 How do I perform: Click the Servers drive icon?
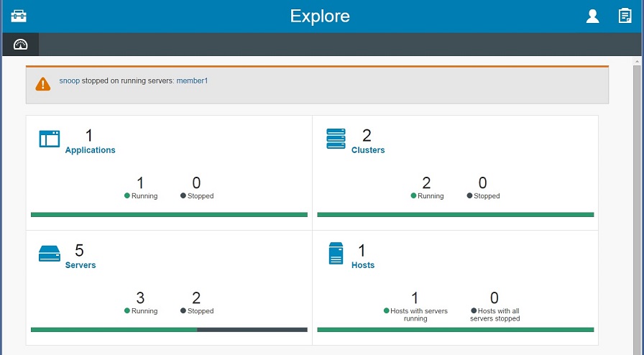coord(50,254)
